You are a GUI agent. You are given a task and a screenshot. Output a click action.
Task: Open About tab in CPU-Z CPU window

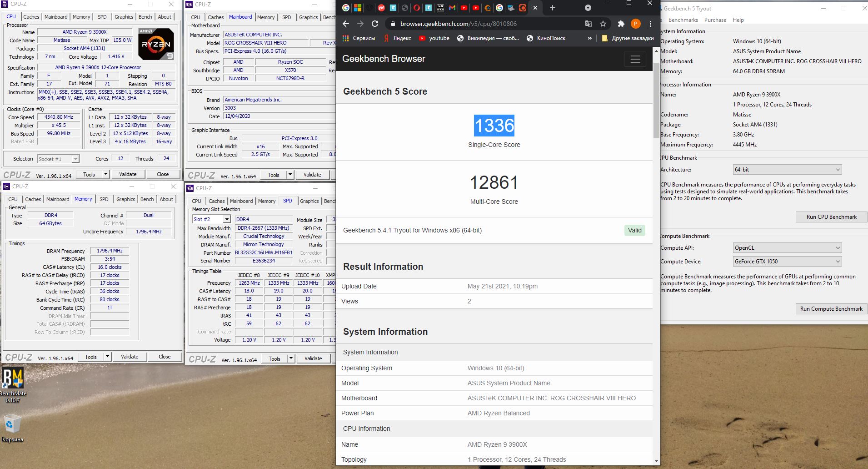(165, 17)
